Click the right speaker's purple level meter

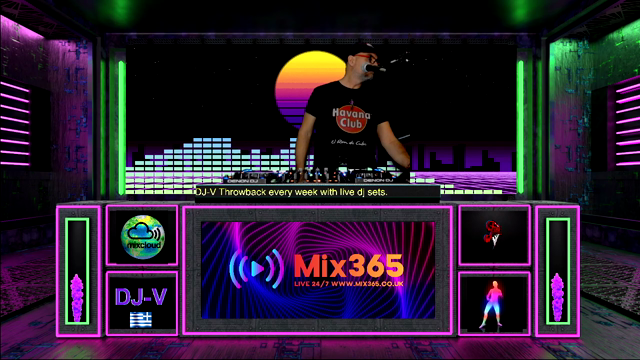(558, 298)
